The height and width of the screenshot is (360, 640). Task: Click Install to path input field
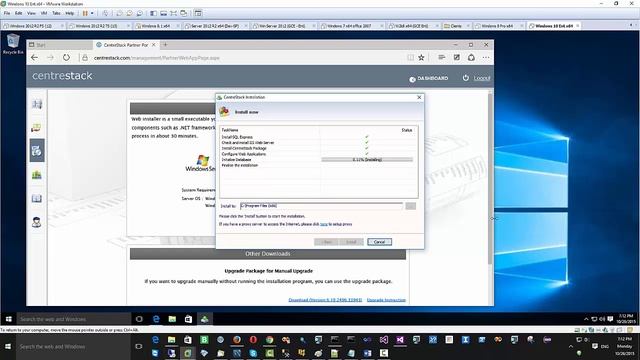321,206
